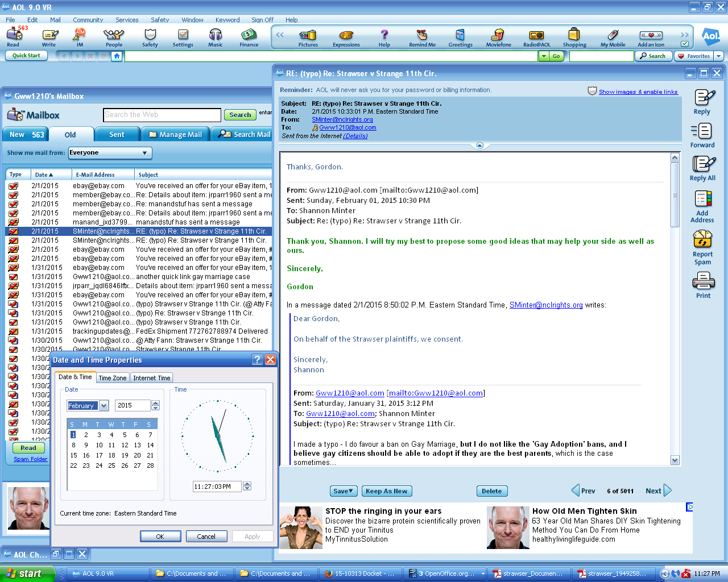Click the Report Spam icon
Image resolution: width=728 pixels, height=582 pixels.
702,247
